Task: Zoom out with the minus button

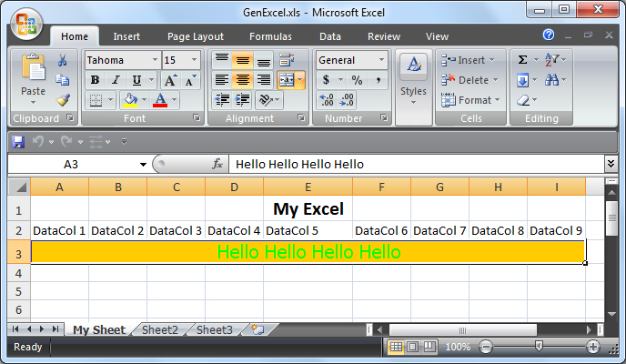Action: coord(486,347)
